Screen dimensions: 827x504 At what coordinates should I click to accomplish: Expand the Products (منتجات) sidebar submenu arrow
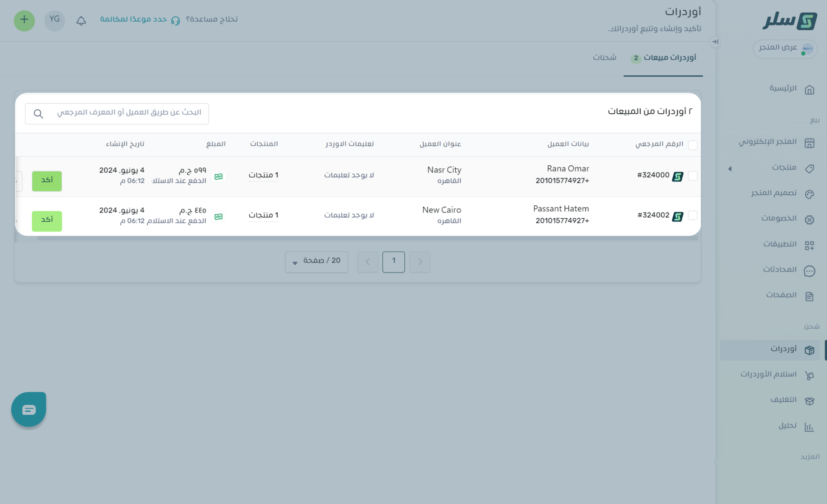[730, 168]
